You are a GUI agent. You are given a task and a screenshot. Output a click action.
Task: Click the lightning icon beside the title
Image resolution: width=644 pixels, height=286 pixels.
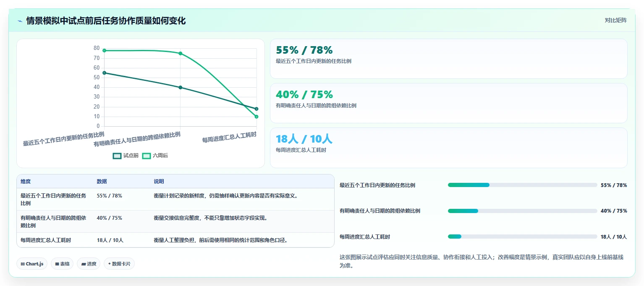coord(20,21)
